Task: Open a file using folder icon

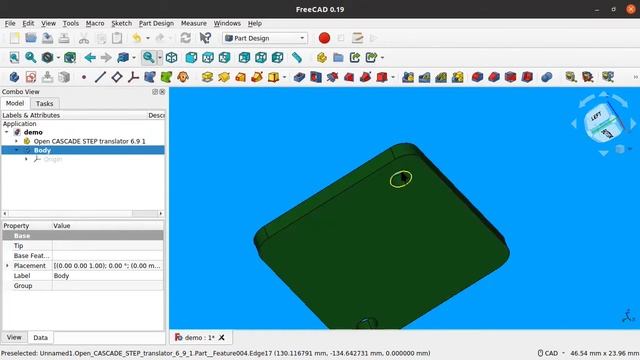Action: pyautogui.click(x=31, y=38)
